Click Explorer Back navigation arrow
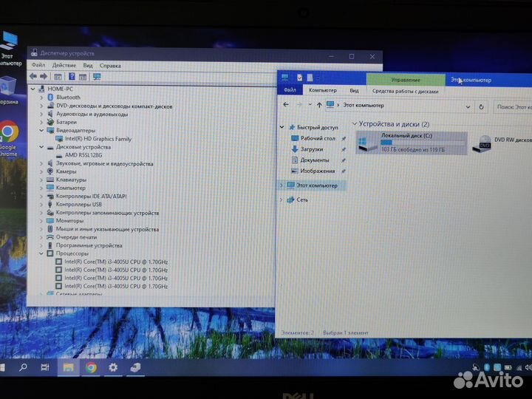The height and width of the screenshot is (399, 532). pyautogui.click(x=286, y=104)
